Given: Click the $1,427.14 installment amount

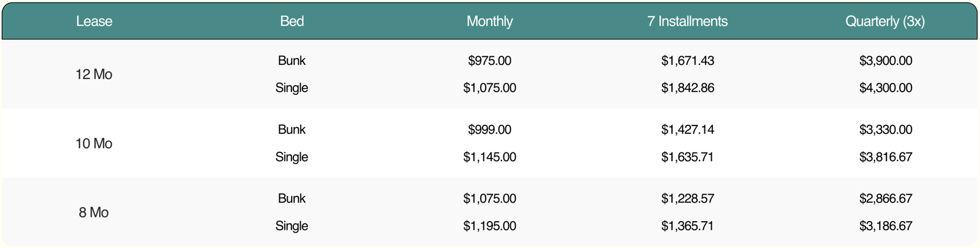Looking at the screenshot, I should (687, 130).
